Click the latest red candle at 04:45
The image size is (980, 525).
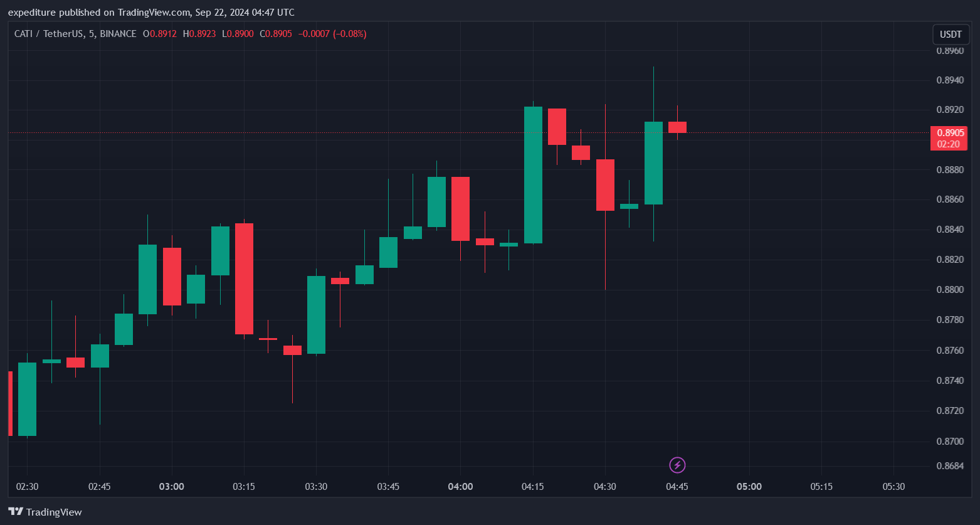pyautogui.click(x=677, y=127)
